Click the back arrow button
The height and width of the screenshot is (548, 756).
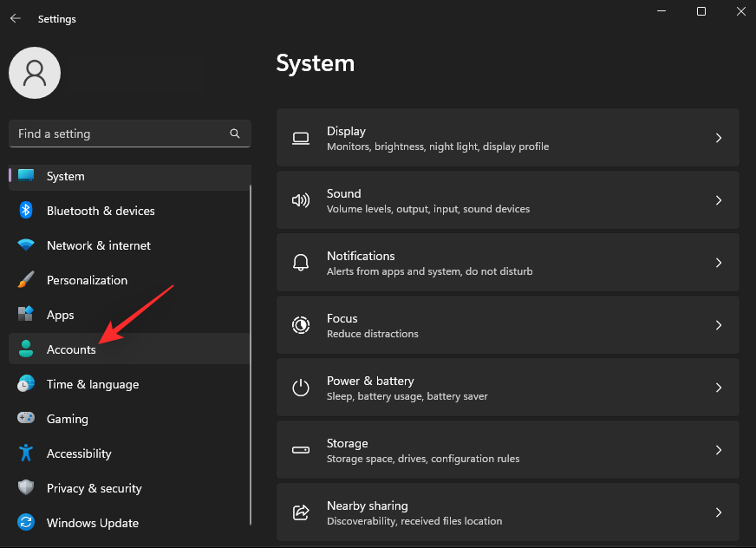(16, 18)
